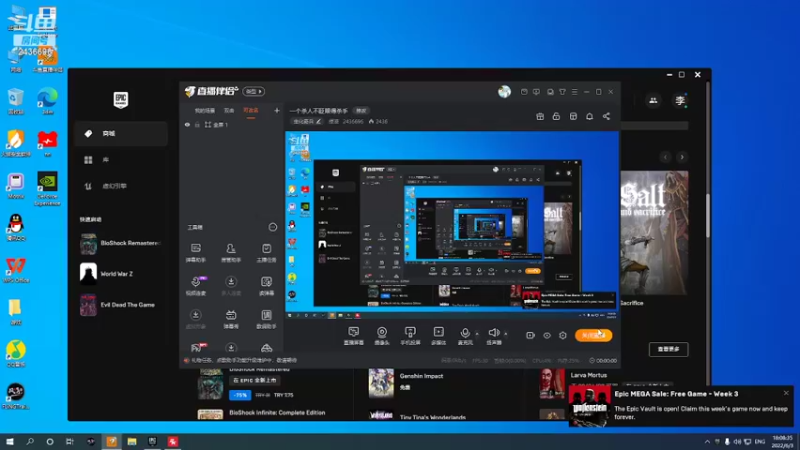Toggle visibility eye of full-screen source
The image size is (800, 450).
(x=187, y=125)
